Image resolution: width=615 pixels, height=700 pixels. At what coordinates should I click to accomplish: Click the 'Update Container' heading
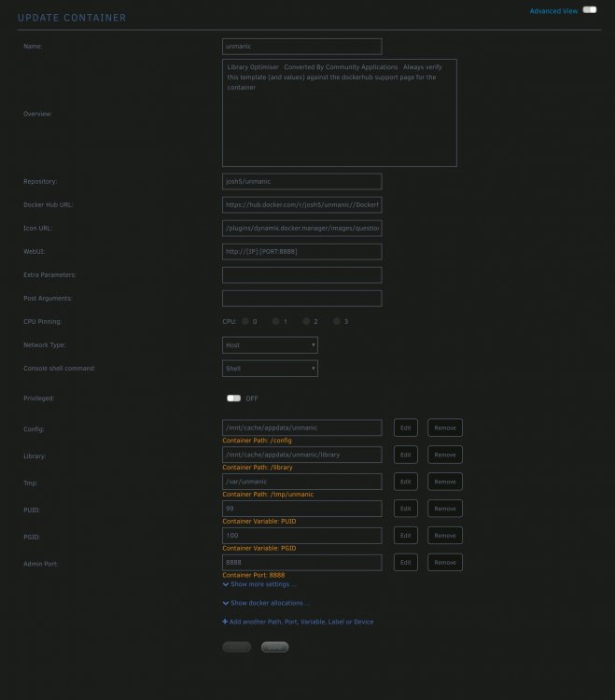point(72,18)
